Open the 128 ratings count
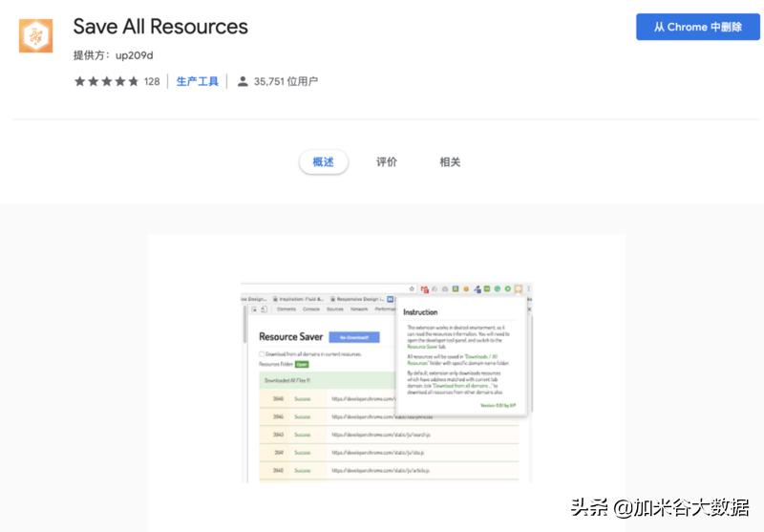This screenshot has height=532, width=764. pos(152,81)
